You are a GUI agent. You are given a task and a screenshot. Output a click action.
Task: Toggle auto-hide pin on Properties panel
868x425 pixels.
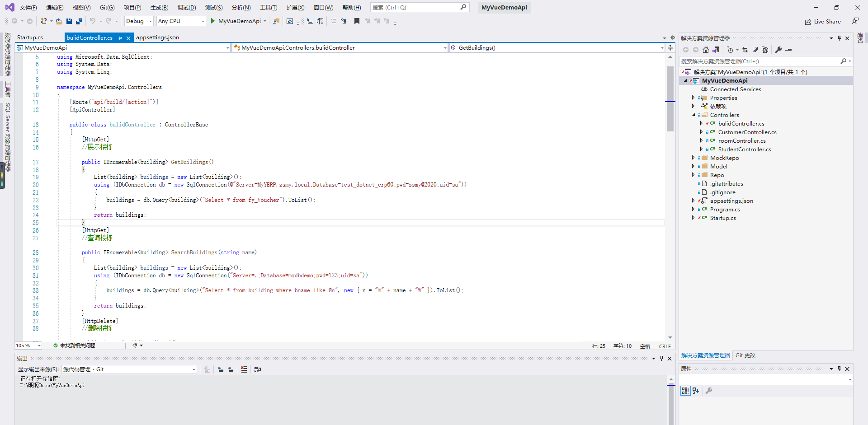coord(840,369)
